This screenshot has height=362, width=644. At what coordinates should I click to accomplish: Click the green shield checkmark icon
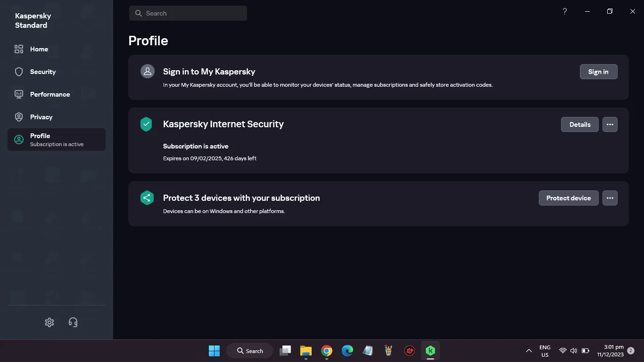click(147, 124)
